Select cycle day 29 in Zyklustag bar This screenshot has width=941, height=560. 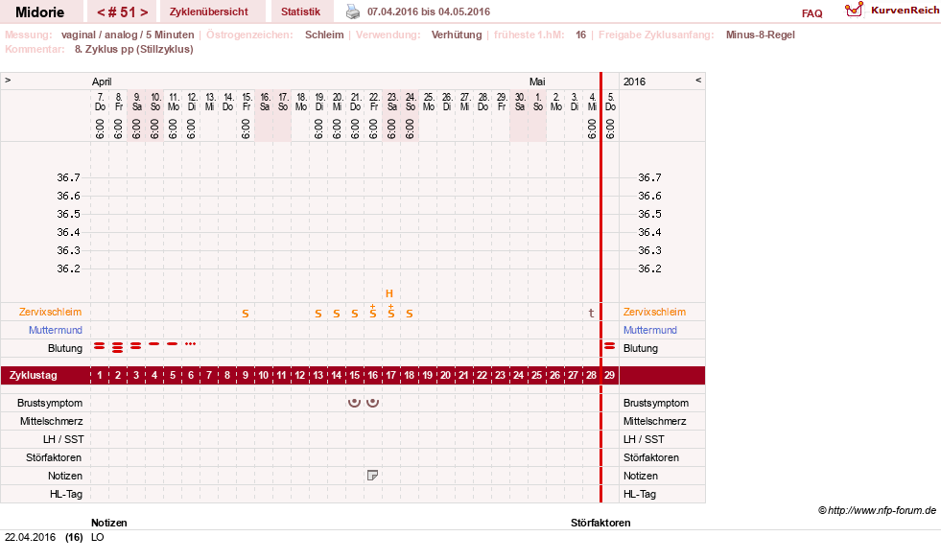pyautogui.click(x=610, y=375)
